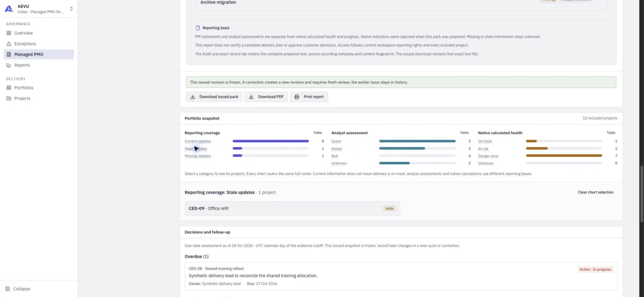644x297 pixels.
Task: Go to Overview in sidebar
Action: [x=39, y=33]
